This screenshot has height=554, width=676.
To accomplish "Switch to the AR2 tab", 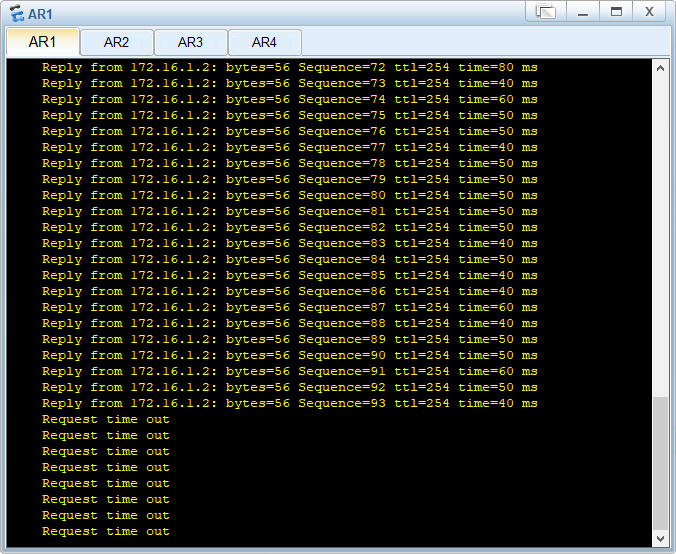I will (x=116, y=43).
